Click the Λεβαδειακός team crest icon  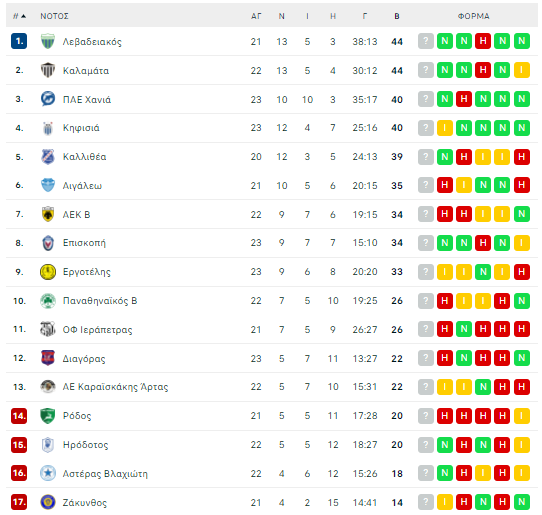pyautogui.click(x=48, y=41)
